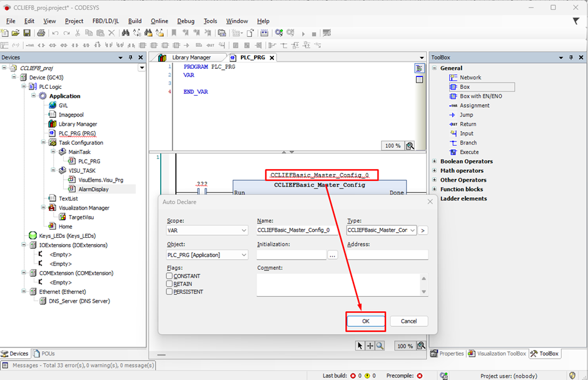Pin the Devices panel
Image resolution: width=588 pixels, height=380 pixels.
click(x=131, y=58)
